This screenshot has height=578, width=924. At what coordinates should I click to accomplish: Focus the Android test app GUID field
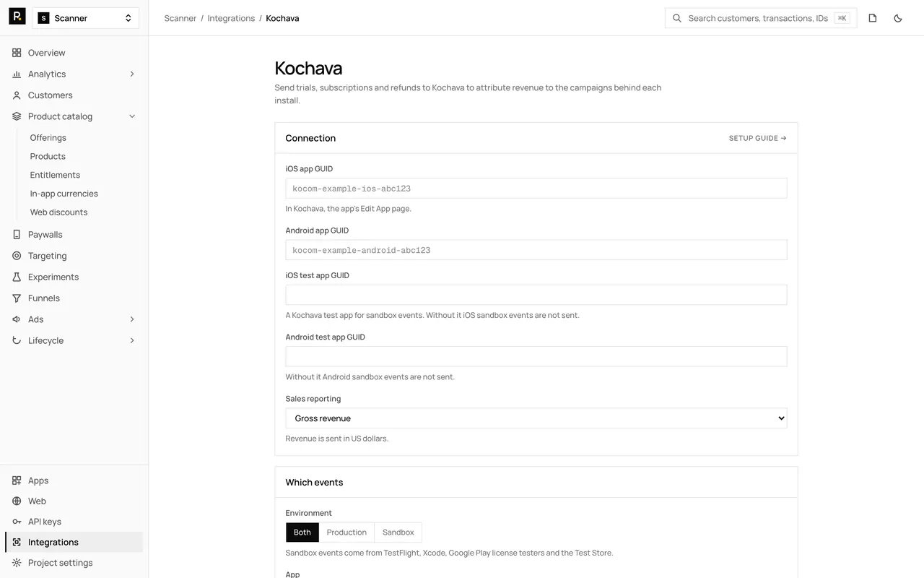(536, 357)
